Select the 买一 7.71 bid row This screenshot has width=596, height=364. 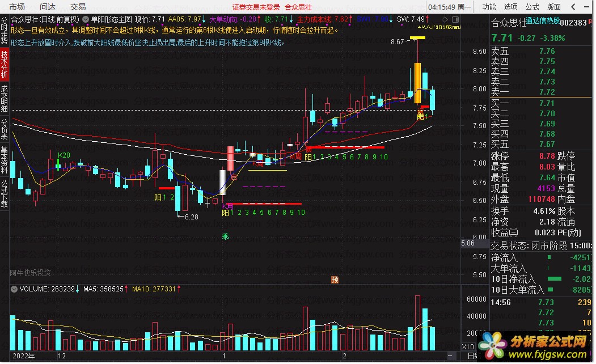(x=542, y=103)
